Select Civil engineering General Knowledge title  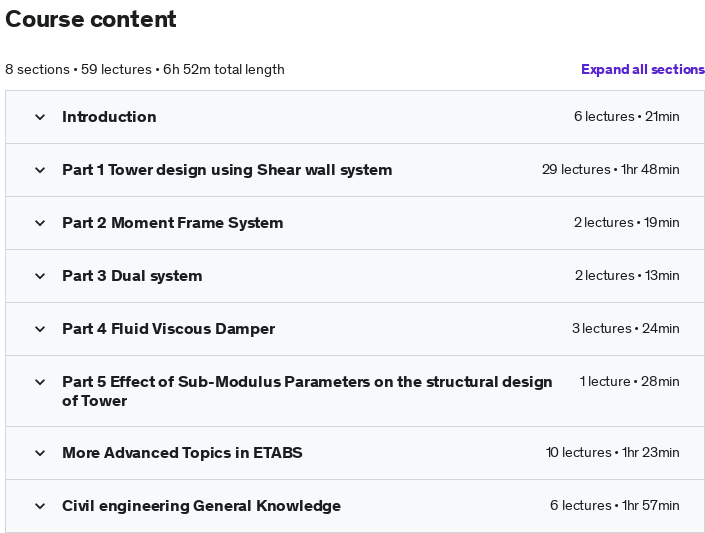(201, 506)
